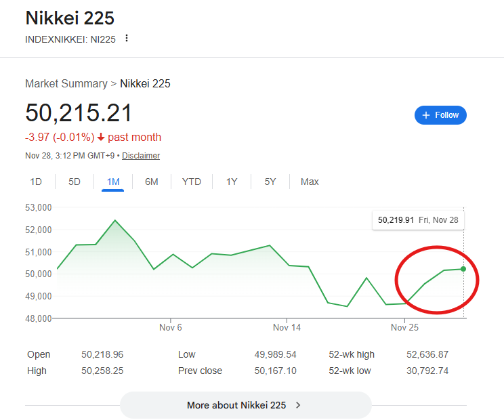504x420 pixels.
Task: Click the High value 50,258.25
Action: tap(102, 371)
